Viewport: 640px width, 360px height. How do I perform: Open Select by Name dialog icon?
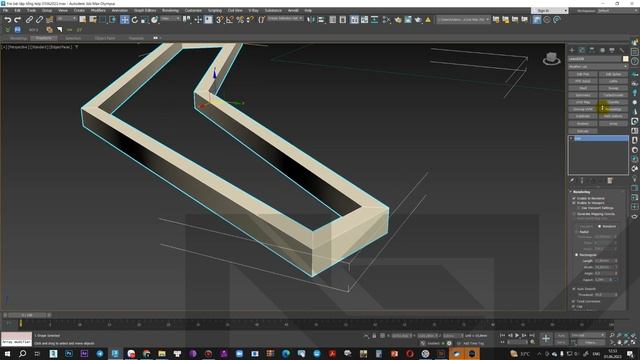pos(93,20)
